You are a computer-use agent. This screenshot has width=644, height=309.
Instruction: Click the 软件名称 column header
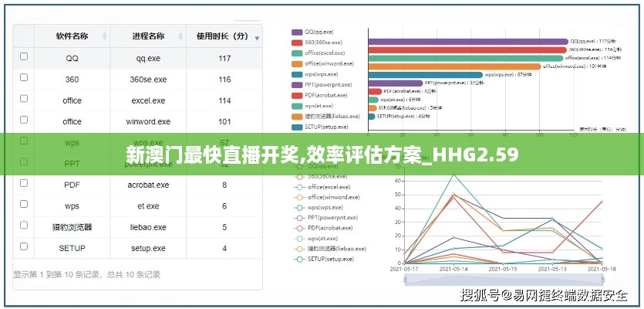pyautogui.click(x=72, y=36)
